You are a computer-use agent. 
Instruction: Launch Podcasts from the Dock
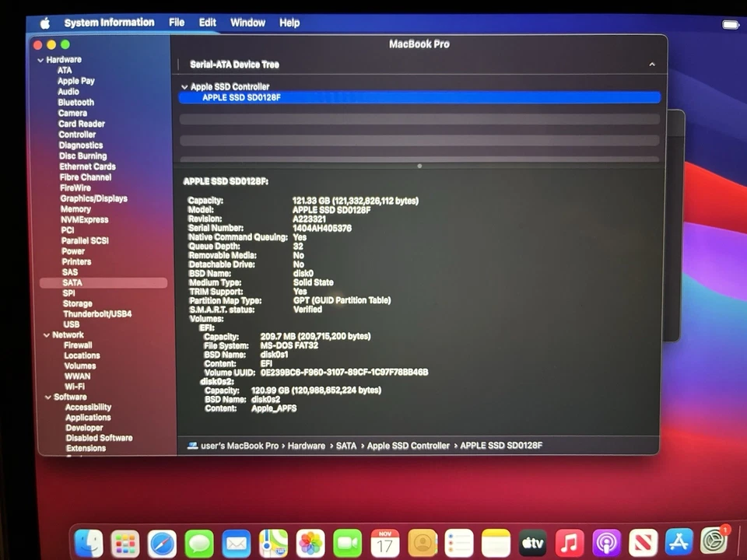pos(605,543)
